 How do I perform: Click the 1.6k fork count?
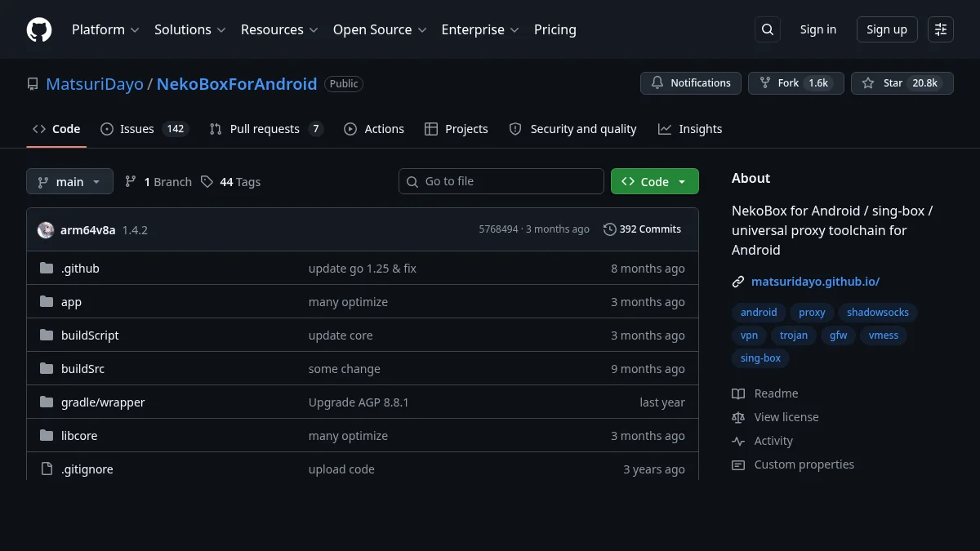(x=818, y=83)
